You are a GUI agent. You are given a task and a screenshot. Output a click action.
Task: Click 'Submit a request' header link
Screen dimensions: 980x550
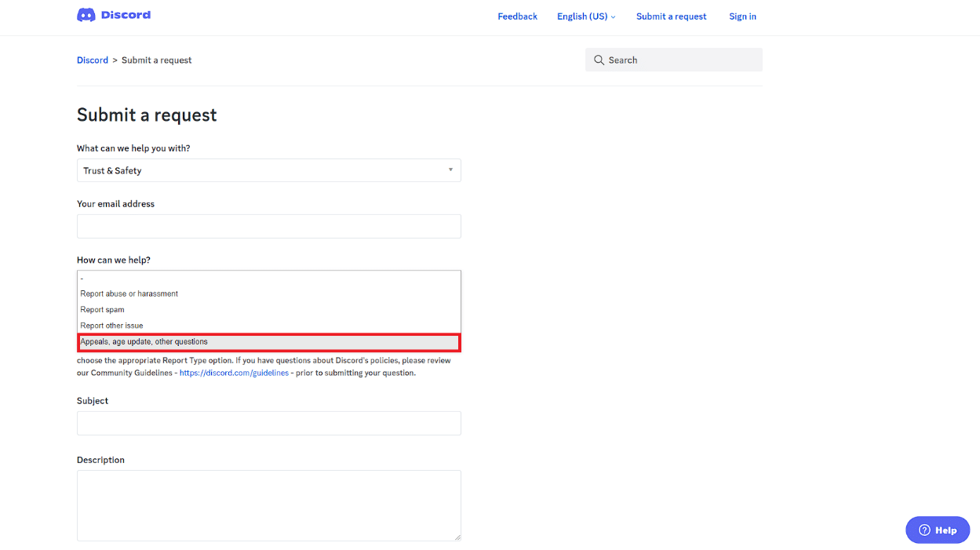click(671, 16)
